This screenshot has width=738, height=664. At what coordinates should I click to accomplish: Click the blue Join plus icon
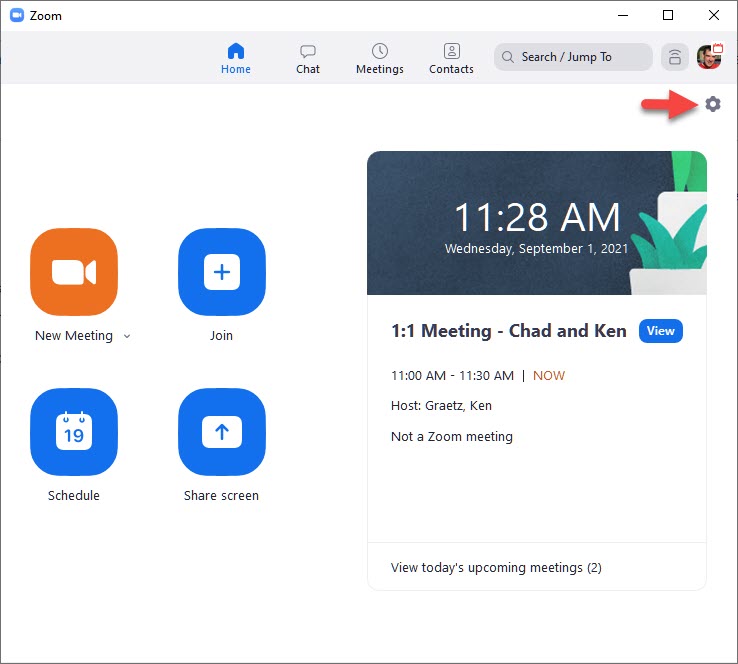221,272
